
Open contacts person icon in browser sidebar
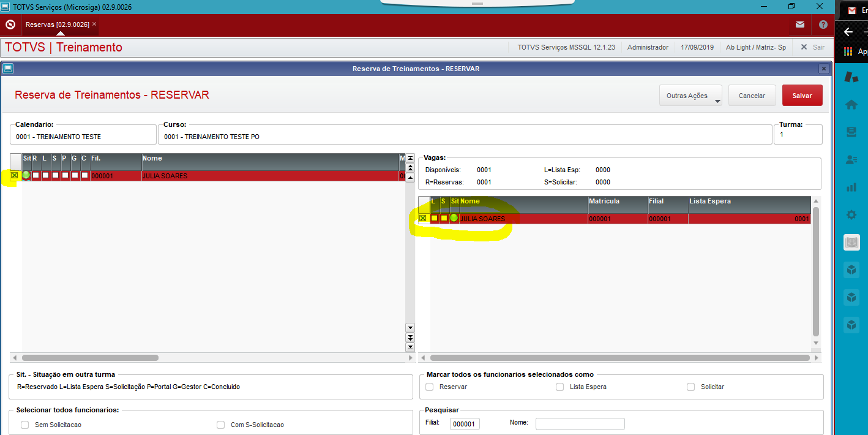point(851,160)
